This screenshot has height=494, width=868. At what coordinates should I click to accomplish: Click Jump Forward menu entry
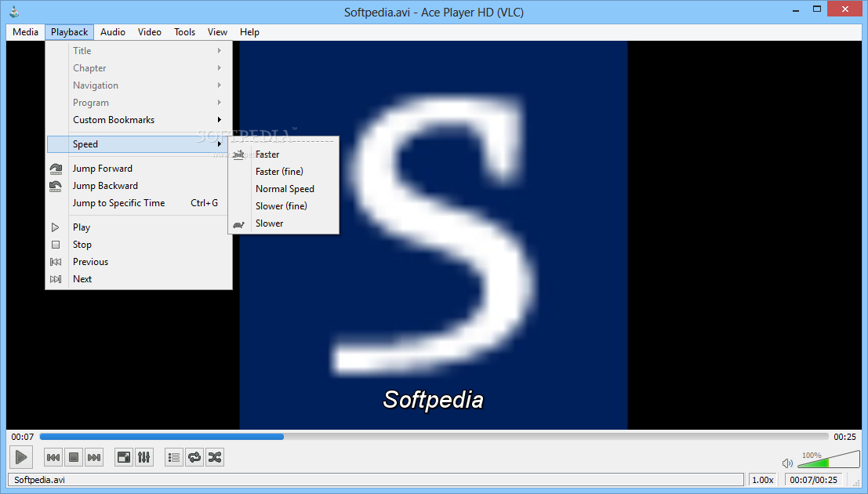[x=138, y=169]
